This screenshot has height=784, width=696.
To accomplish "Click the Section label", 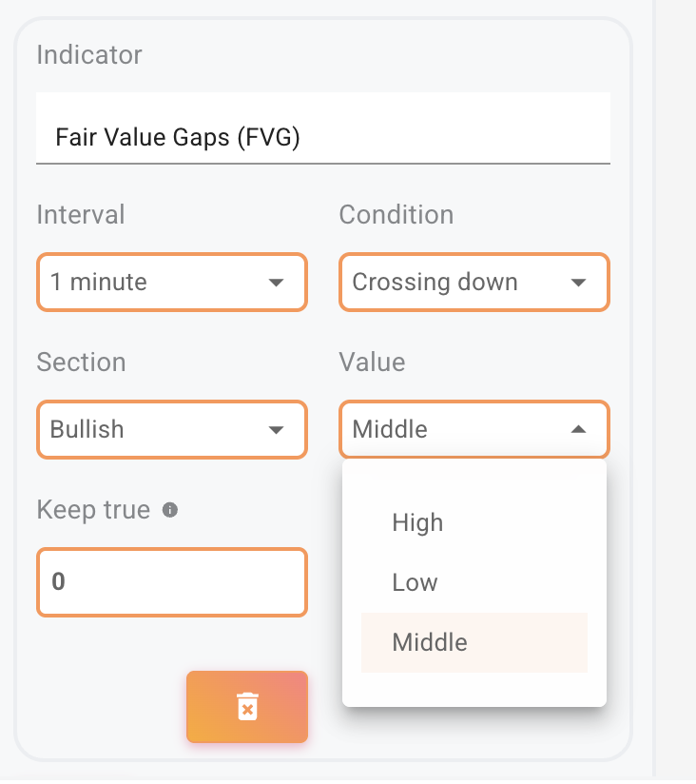I will pyautogui.click(x=81, y=362).
